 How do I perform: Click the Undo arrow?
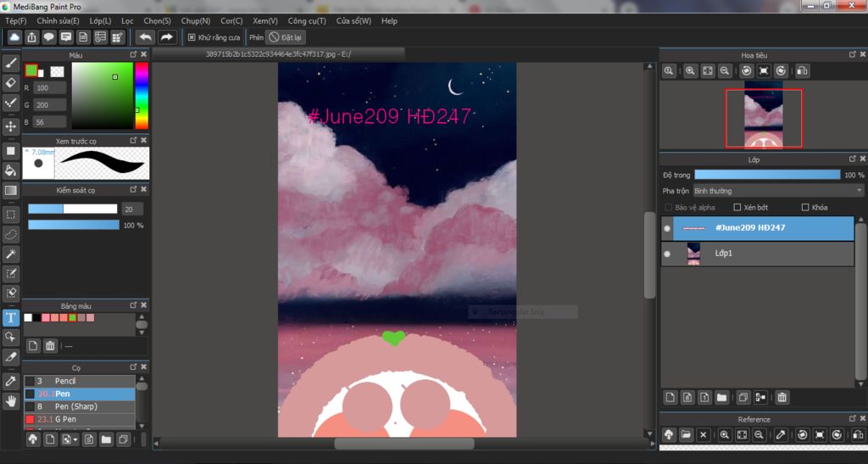click(x=146, y=37)
